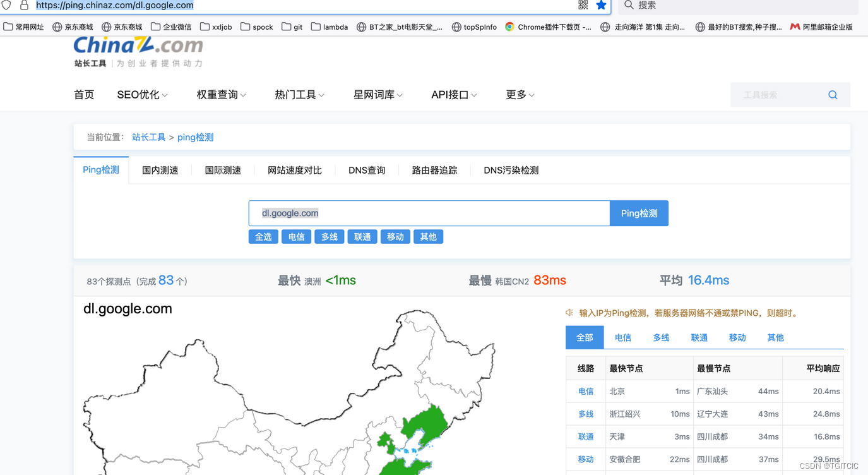The width and height of the screenshot is (868, 475).
Task: Open the 电信 link in the 线路 column
Action: (586, 392)
